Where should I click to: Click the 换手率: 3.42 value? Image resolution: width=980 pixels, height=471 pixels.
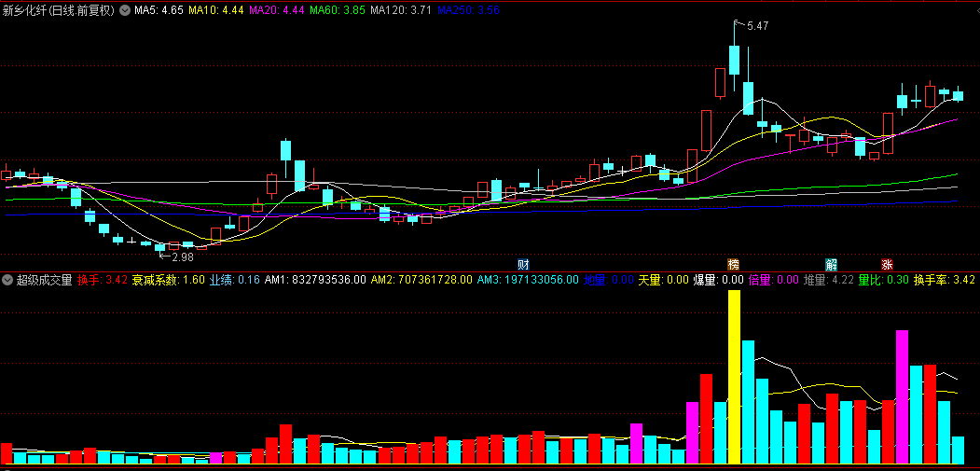tap(945, 280)
